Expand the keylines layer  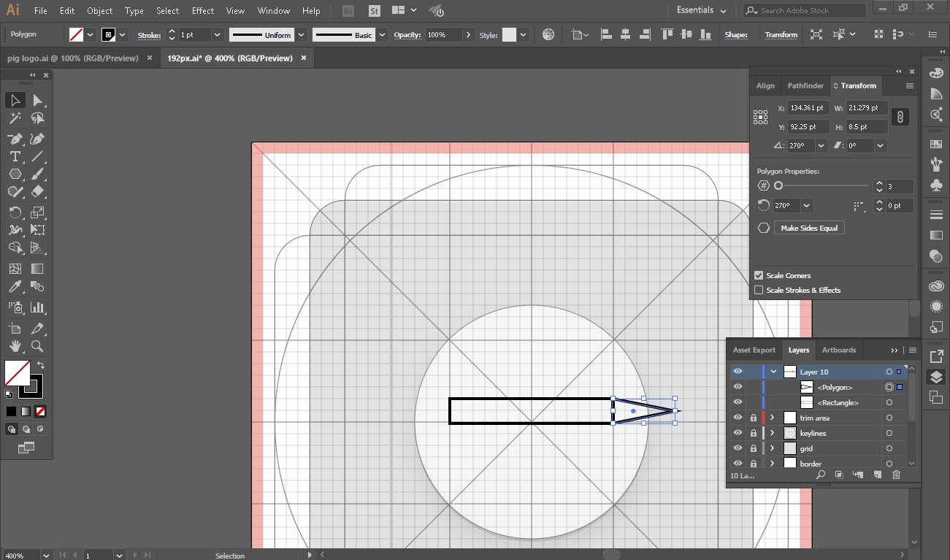point(772,433)
